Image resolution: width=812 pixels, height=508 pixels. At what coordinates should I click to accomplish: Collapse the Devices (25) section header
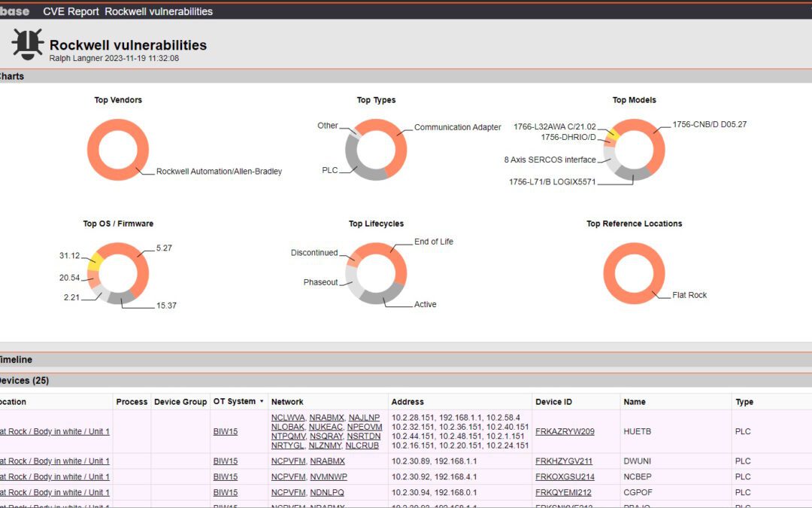(406, 381)
